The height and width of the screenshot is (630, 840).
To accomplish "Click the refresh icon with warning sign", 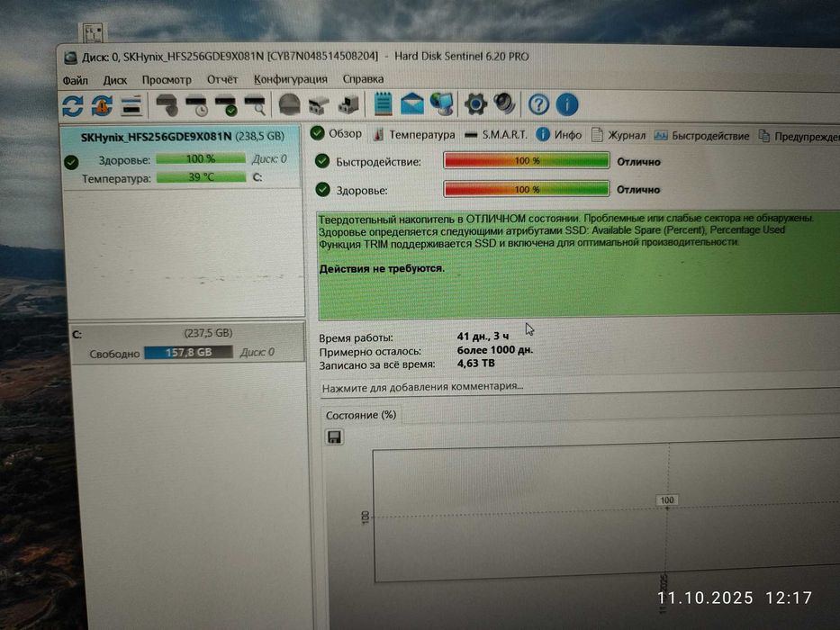I will click(102, 105).
